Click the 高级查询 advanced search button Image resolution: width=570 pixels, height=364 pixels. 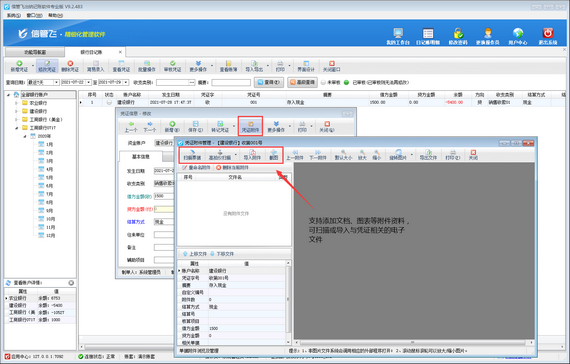[x=302, y=83]
